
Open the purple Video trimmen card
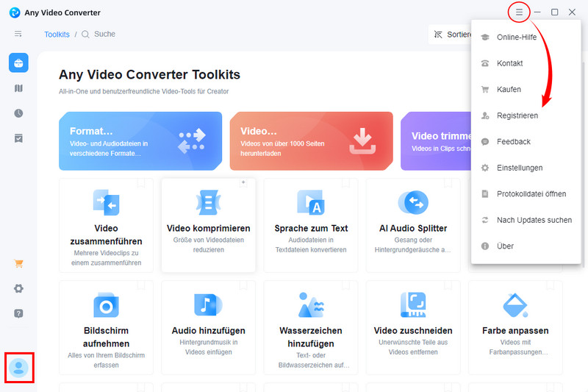436,141
